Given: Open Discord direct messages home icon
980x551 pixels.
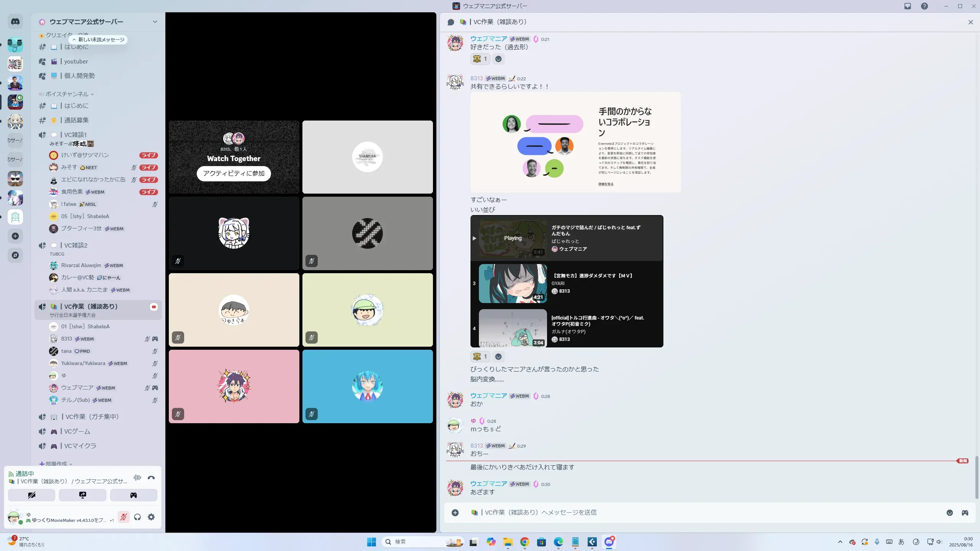Looking at the screenshot, I should click(15, 22).
